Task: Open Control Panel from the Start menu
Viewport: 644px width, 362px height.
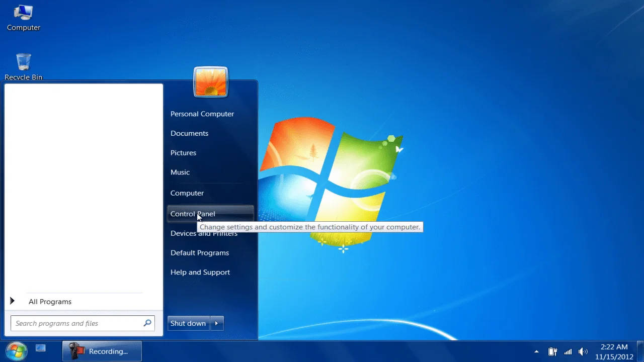Action: pyautogui.click(x=210, y=214)
